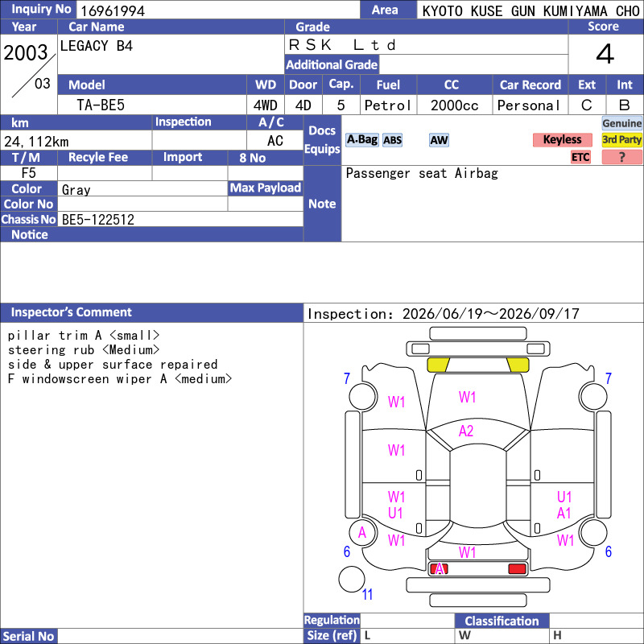This screenshot has width=644, height=644.
Task: Click the ABS equipment badge
Action: 392,140
